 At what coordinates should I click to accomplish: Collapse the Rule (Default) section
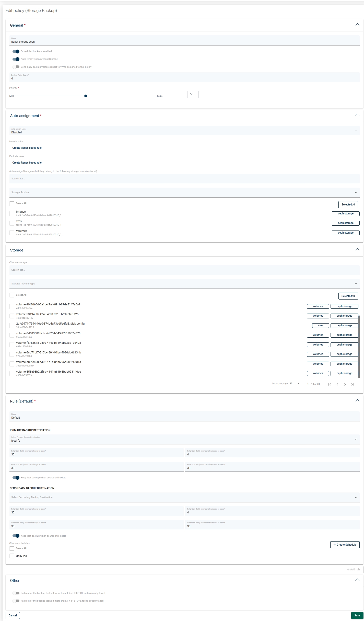click(357, 401)
